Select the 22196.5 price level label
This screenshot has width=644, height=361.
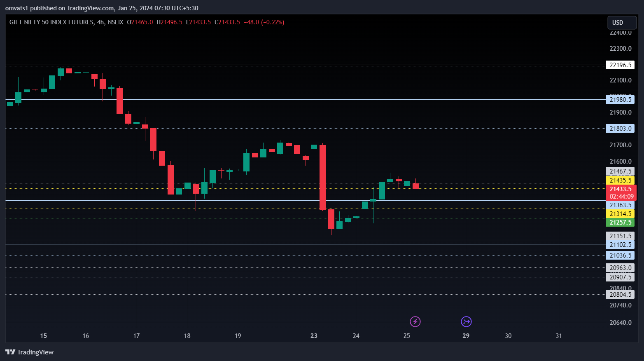coord(620,65)
